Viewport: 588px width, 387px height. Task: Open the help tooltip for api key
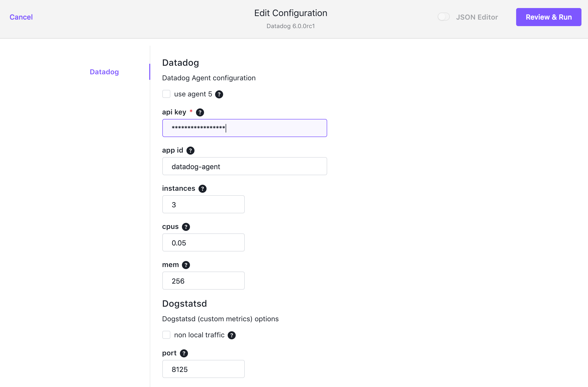pos(200,112)
